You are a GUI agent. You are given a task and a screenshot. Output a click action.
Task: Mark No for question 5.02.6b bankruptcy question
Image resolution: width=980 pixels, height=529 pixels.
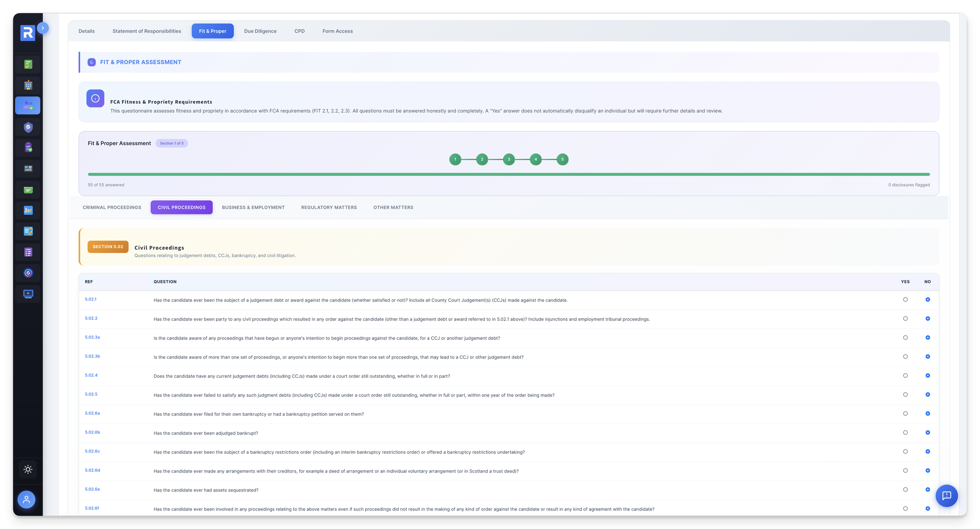pos(928,433)
